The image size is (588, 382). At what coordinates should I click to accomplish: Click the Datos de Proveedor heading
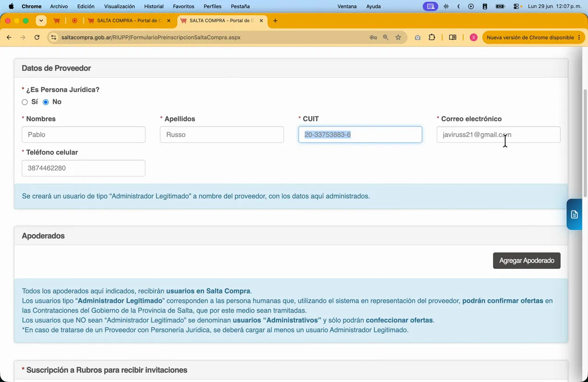coord(56,68)
